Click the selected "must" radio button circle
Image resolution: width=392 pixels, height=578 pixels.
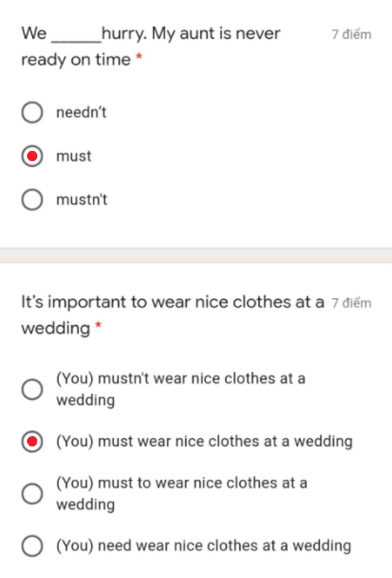click(32, 156)
